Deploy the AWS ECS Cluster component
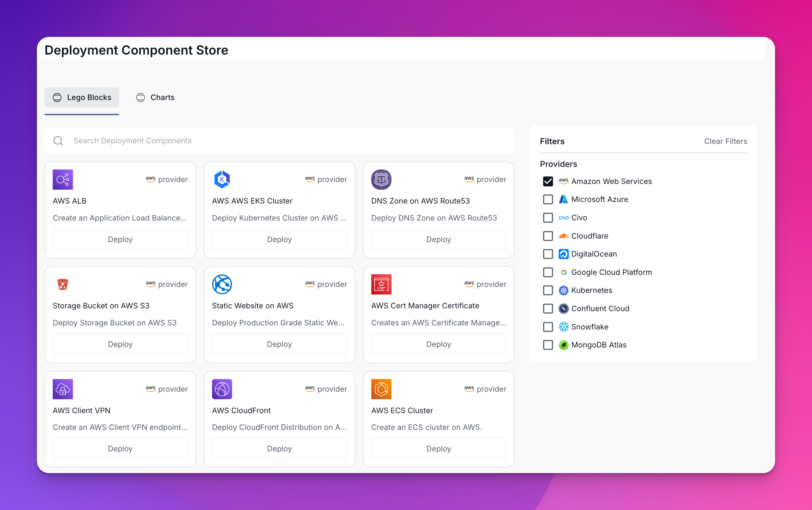This screenshot has width=812, height=510. pyautogui.click(x=438, y=449)
